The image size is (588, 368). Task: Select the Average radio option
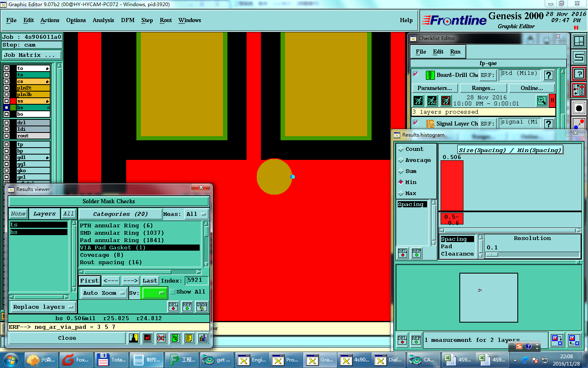401,160
